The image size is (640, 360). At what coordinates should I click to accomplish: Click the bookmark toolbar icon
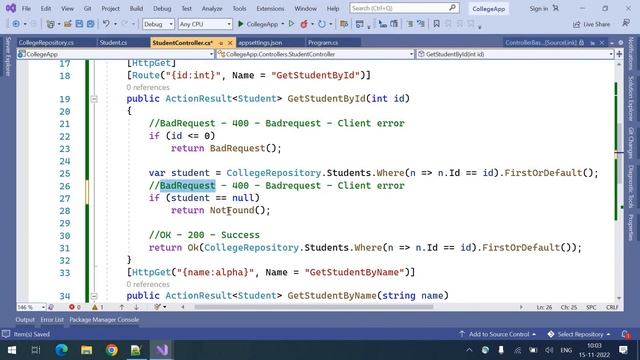tap(436, 24)
